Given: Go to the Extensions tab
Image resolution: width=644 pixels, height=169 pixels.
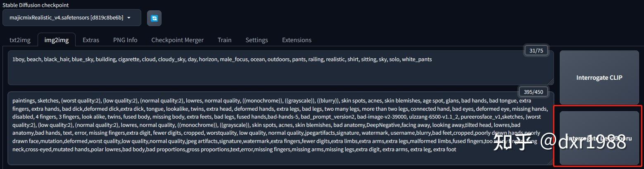Looking at the screenshot, I should pyautogui.click(x=297, y=40).
